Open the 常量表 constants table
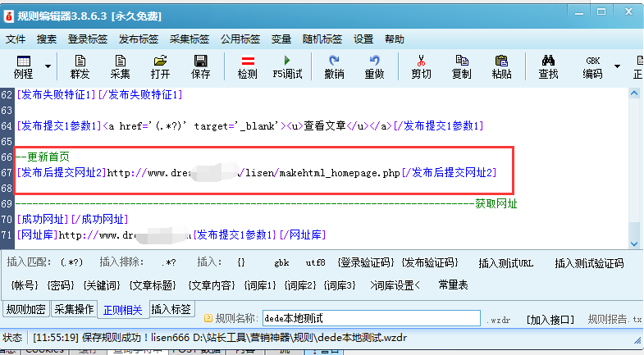644x355 pixels. pos(453,284)
